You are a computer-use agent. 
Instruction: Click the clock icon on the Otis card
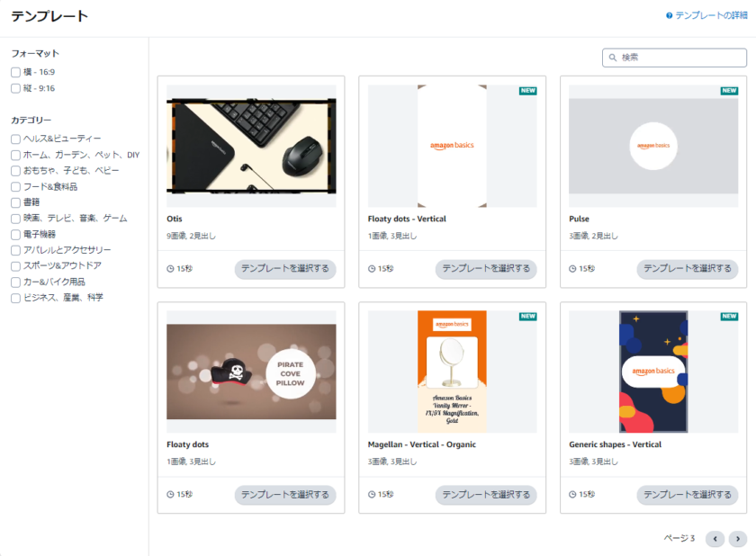click(x=170, y=269)
